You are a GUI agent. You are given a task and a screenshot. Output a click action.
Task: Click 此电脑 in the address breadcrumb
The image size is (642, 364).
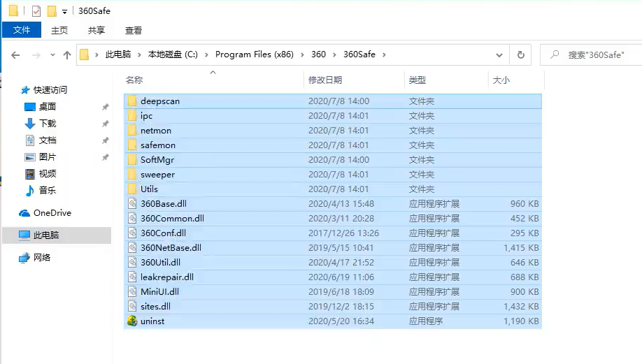click(118, 54)
